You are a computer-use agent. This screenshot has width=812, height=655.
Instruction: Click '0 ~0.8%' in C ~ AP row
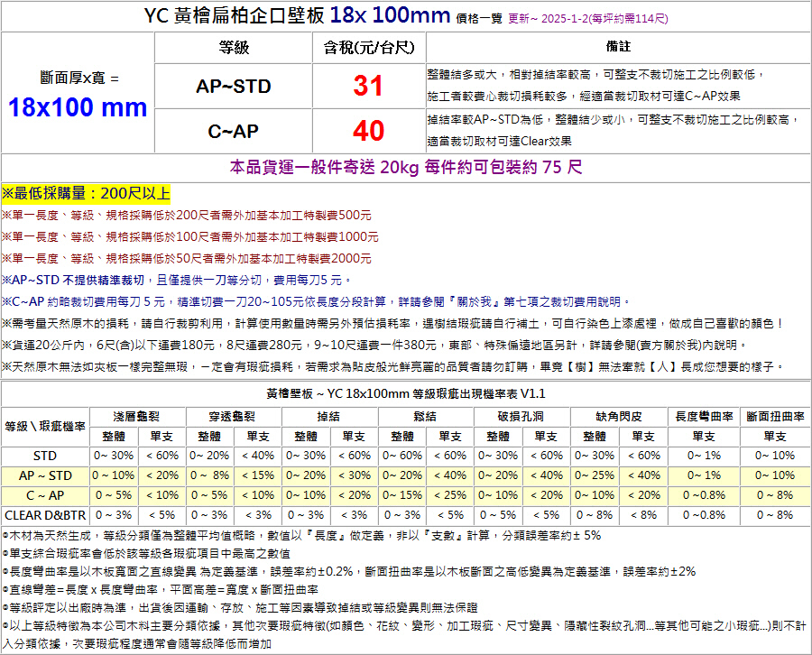pos(705,495)
